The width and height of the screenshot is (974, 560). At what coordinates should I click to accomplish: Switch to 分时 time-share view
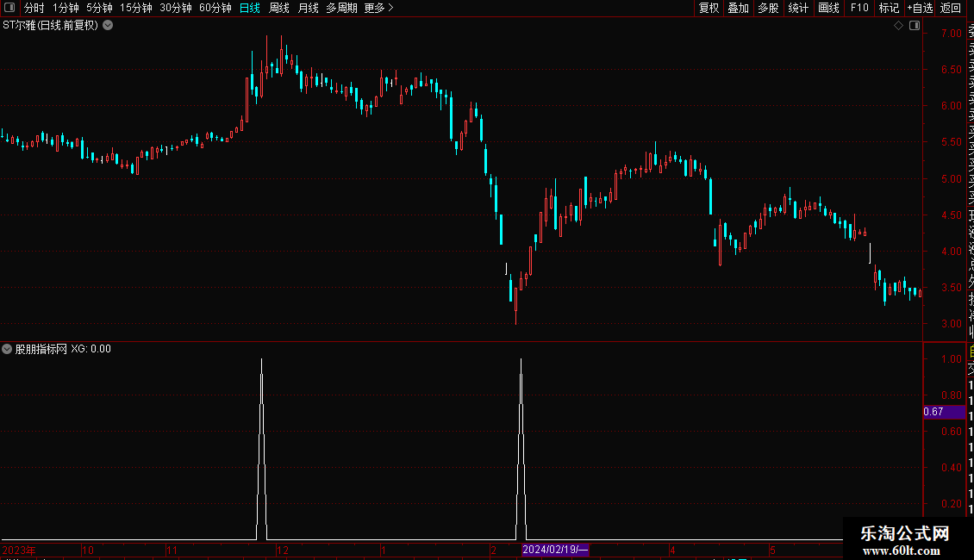point(34,8)
